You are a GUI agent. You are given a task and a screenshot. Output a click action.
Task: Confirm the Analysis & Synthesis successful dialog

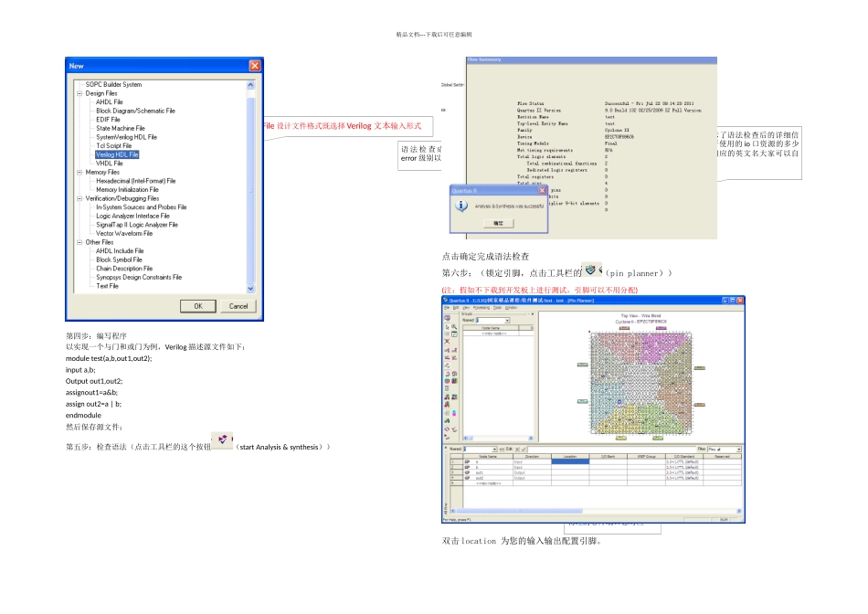point(498,223)
